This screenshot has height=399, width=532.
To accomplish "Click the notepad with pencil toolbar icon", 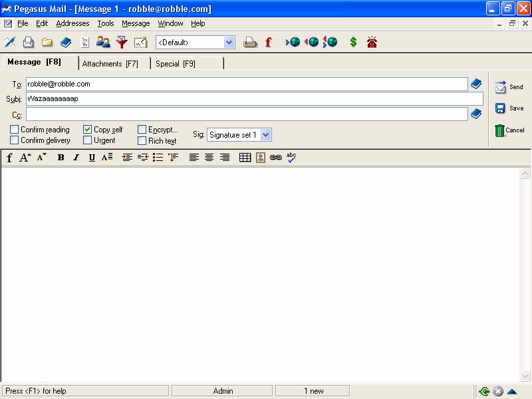I will click(x=140, y=43).
